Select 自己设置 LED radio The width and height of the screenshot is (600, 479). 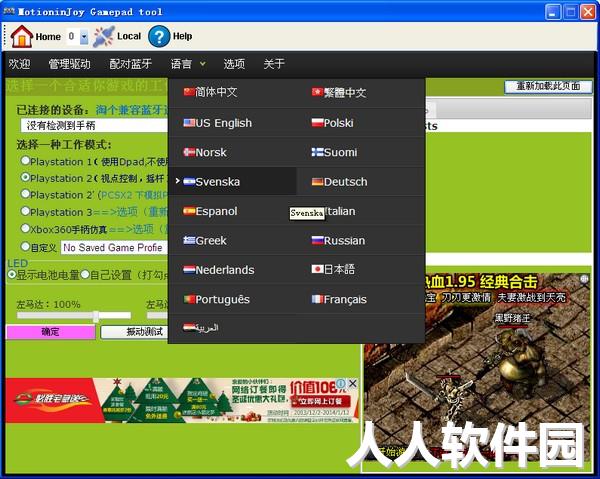[x=85, y=274]
